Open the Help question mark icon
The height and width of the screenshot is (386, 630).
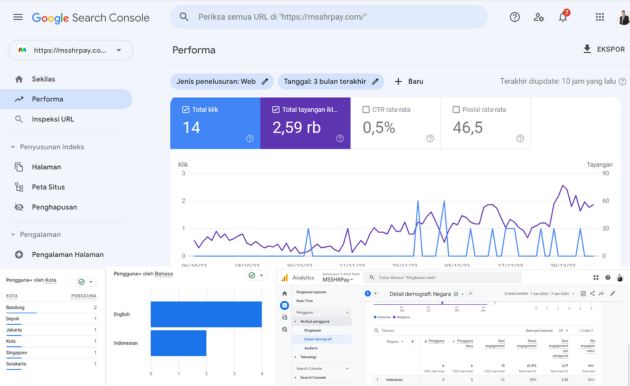(514, 17)
